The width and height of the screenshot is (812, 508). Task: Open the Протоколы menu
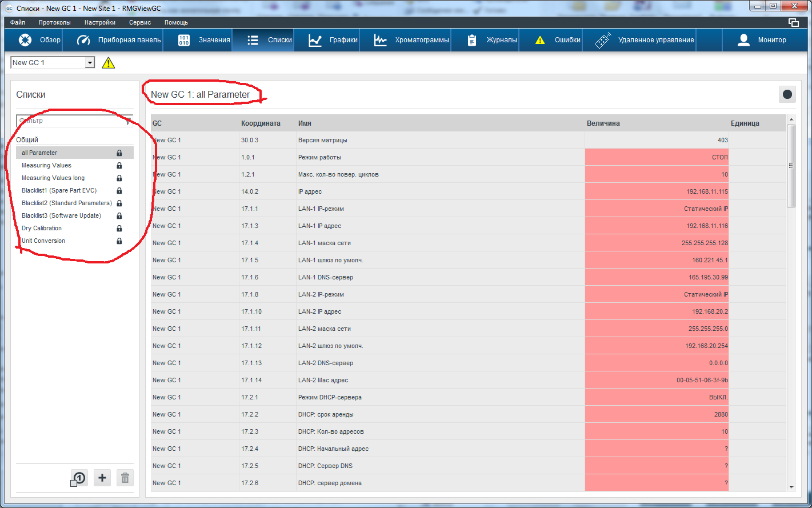pyautogui.click(x=55, y=22)
